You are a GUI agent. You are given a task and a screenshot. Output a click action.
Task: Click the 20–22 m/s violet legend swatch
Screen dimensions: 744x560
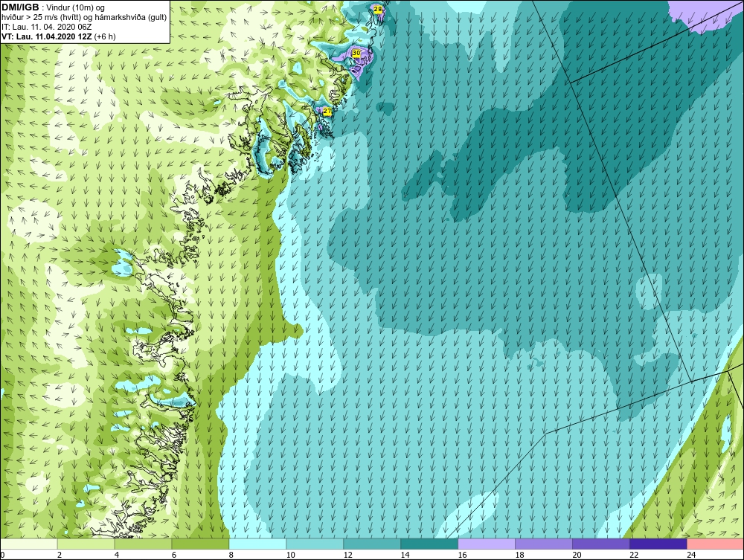[601, 544]
